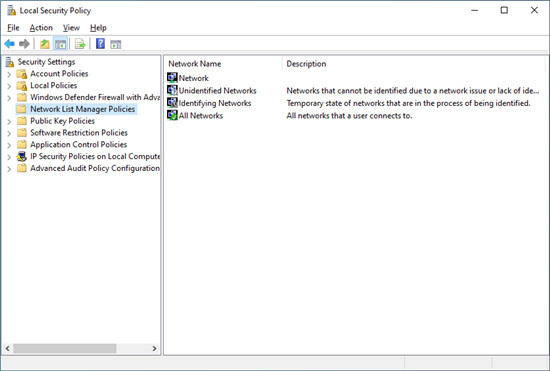
Task: Expand the Windows Defender Firewall node
Action: [9, 98]
